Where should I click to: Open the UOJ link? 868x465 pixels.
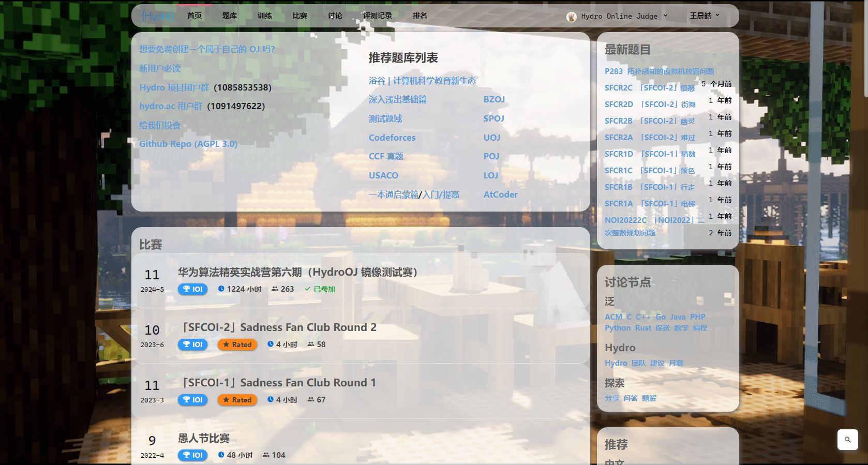tap(492, 138)
